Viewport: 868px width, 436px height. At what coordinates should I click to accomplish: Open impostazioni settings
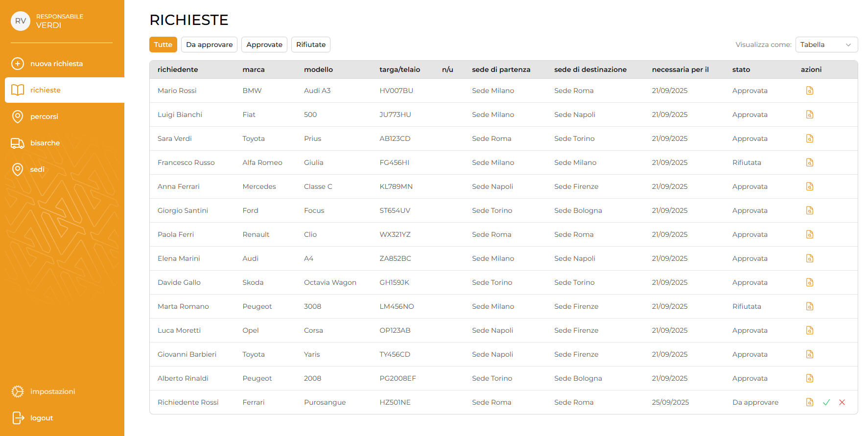(52, 391)
